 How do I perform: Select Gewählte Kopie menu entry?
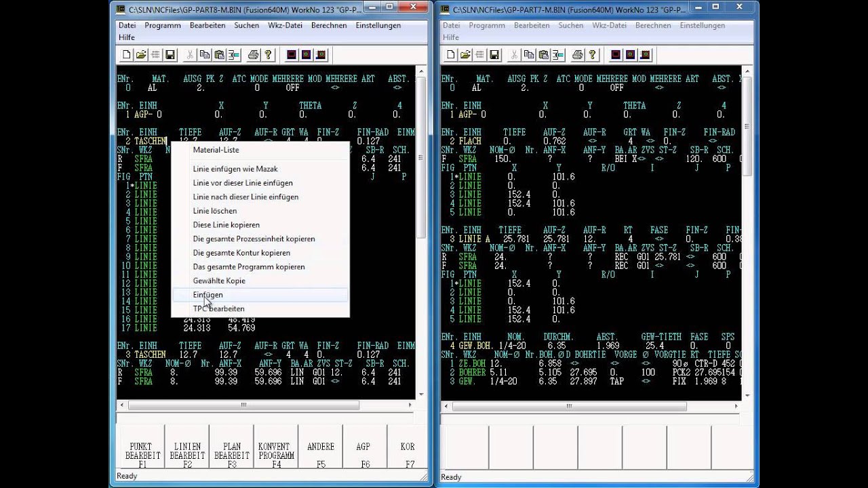[260, 281]
